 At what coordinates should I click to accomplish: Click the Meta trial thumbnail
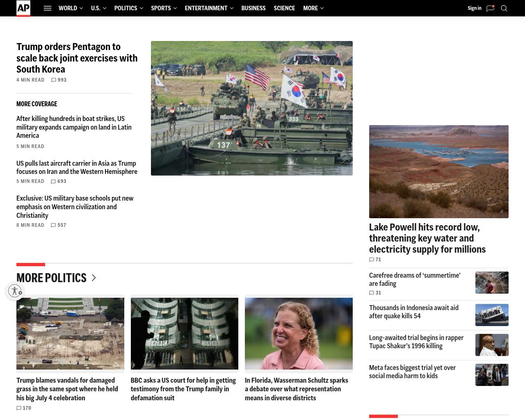(492, 375)
